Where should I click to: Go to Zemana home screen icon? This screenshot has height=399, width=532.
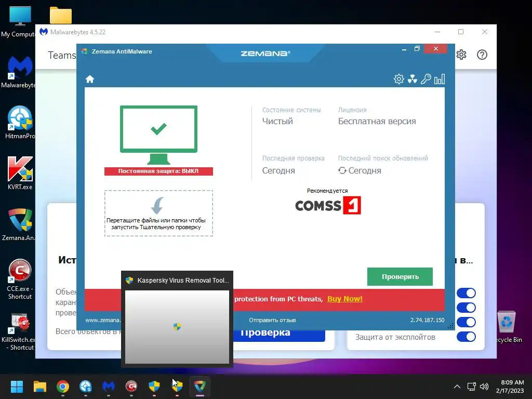click(x=89, y=79)
